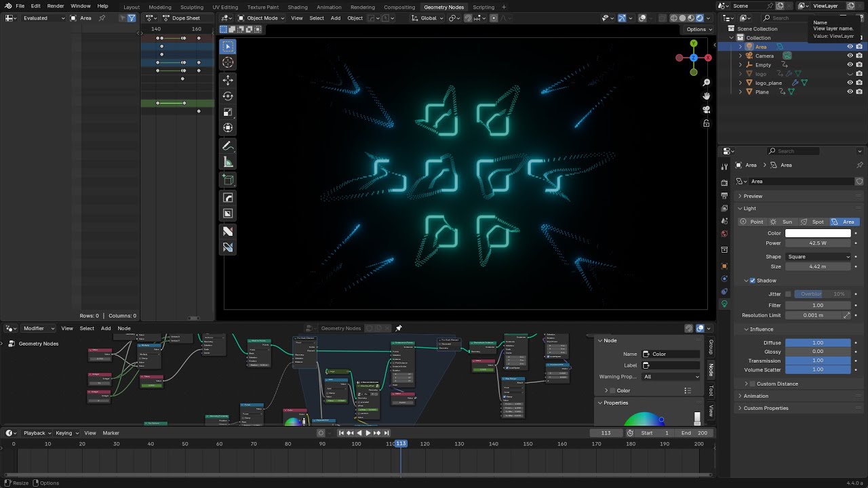Select the Transform tool
The image size is (868, 488).
[228, 127]
